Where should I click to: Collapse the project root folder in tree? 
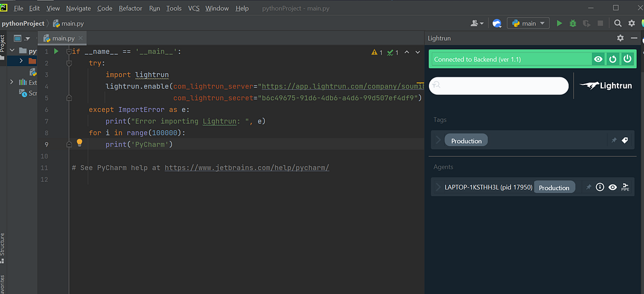[11, 50]
